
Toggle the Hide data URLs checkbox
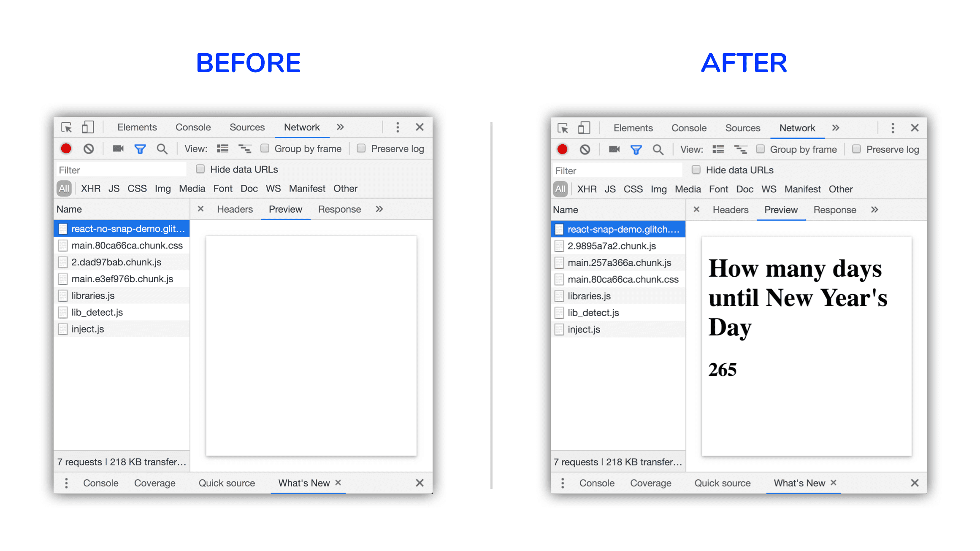199,170
